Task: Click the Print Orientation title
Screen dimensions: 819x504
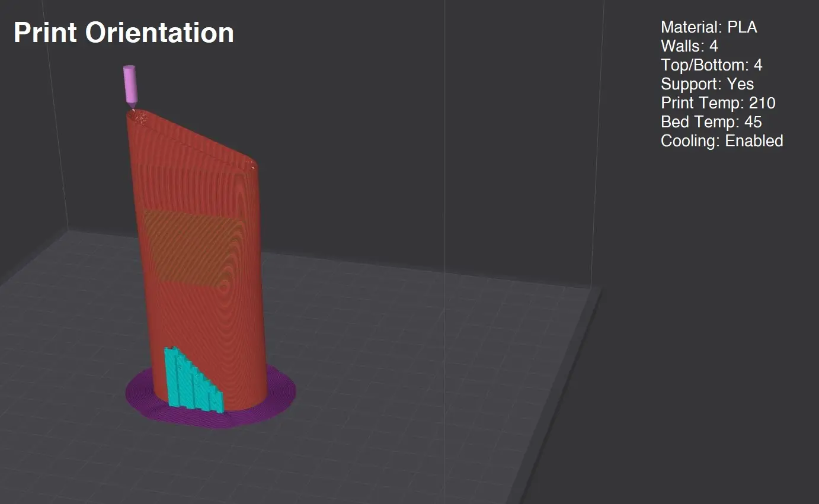Action: point(123,33)
